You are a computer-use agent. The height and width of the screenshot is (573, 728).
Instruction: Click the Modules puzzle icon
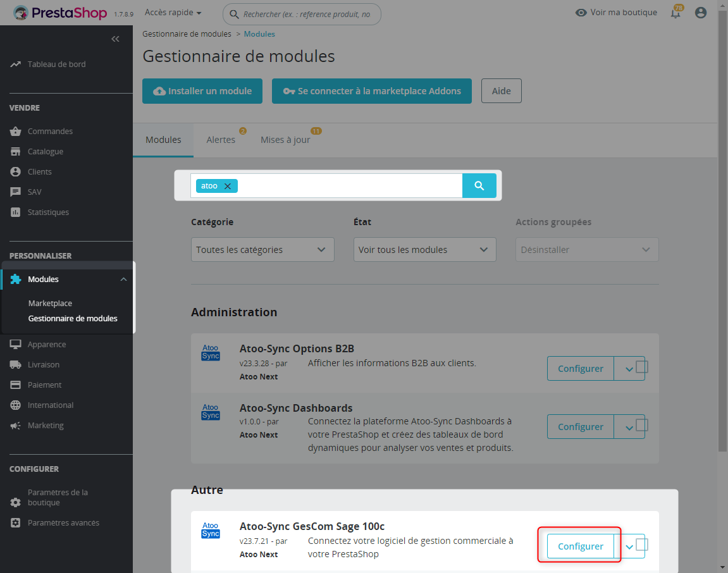tap(15, 279)
